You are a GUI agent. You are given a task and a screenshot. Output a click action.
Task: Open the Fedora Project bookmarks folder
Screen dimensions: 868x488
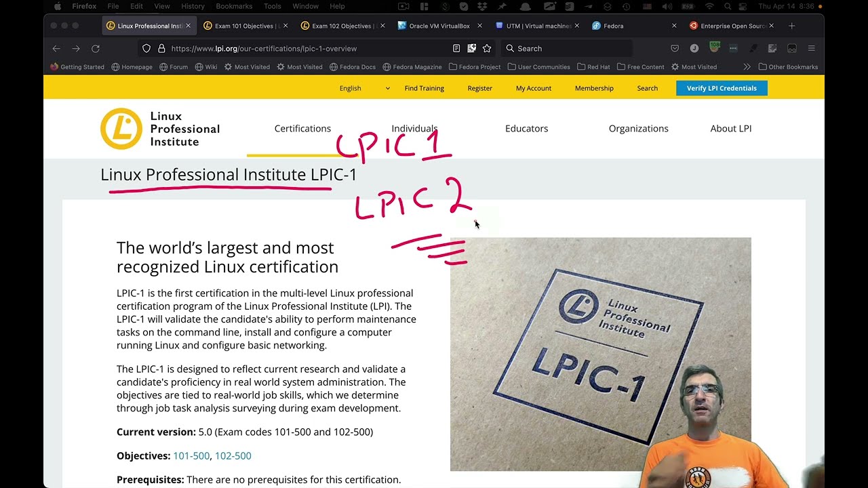(474, 67)
